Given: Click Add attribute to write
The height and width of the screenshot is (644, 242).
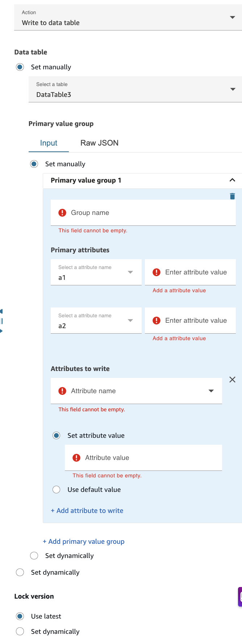Looking at the screenshot, I should point(87,510).
